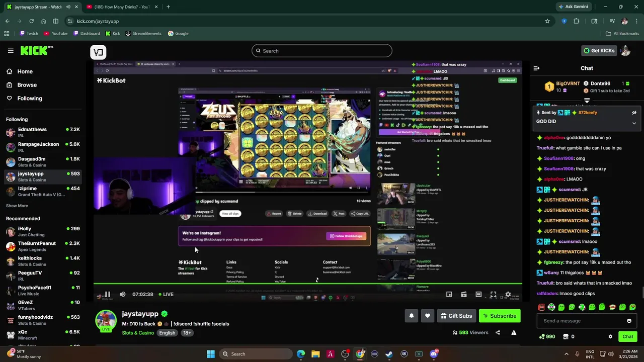The height and width of the screenshot is (362, 644).
Task: Click Slots & Casino category link
Action: click(x=138, y=333)
